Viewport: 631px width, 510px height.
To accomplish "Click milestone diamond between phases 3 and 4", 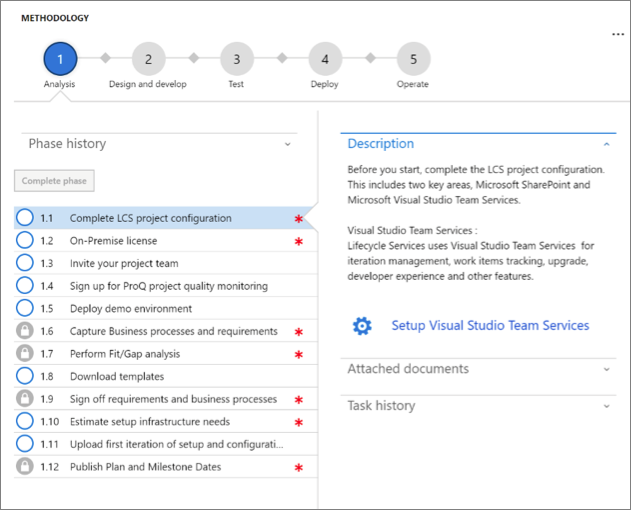I will point(282,58).
